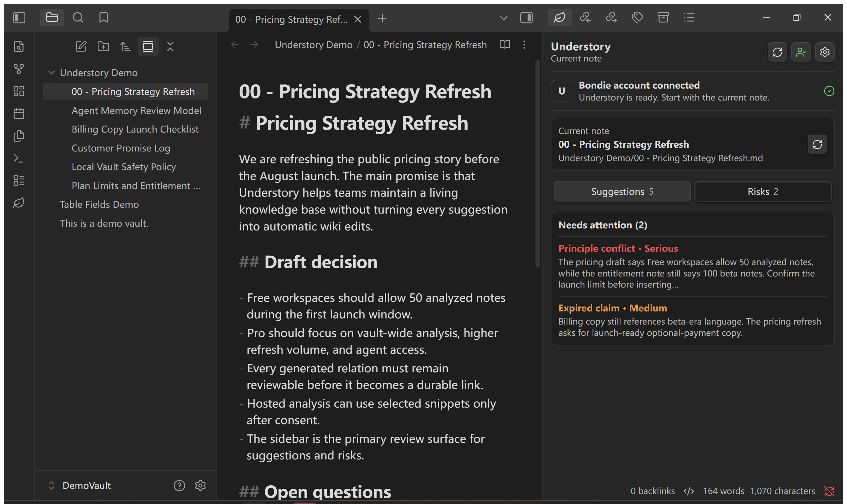Open command palette terminal icon
This screenshot has width=847, height=504.
pos(19,158)
